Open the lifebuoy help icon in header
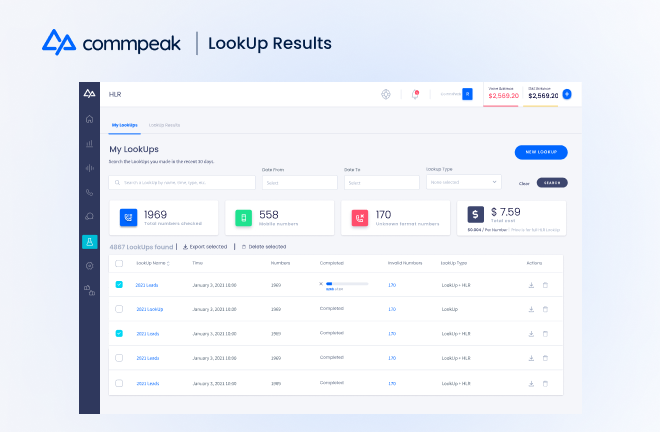 pyautogui.click(x=386, y=94)
